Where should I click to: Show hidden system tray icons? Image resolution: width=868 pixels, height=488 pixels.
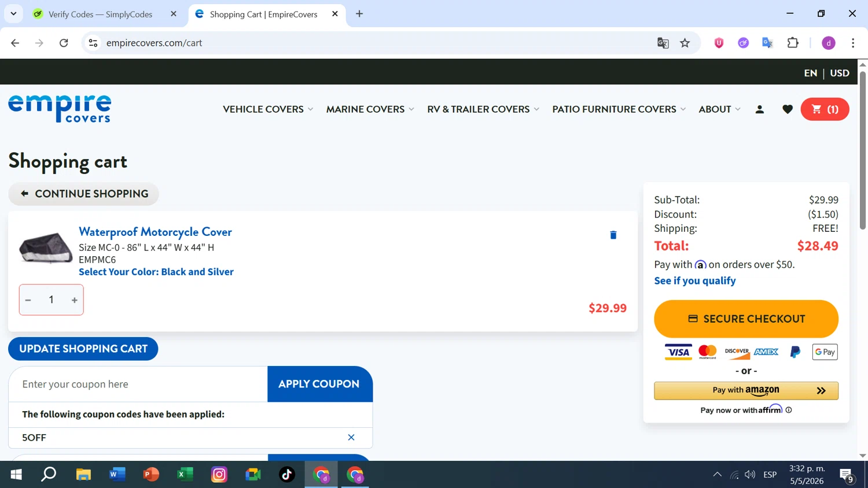pos(717,475)
